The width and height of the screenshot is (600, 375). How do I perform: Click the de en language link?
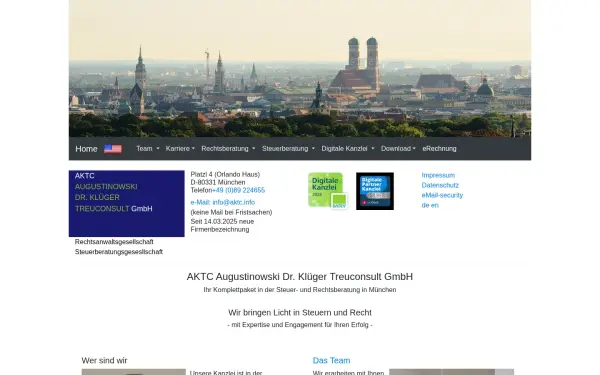click(430, 205)
